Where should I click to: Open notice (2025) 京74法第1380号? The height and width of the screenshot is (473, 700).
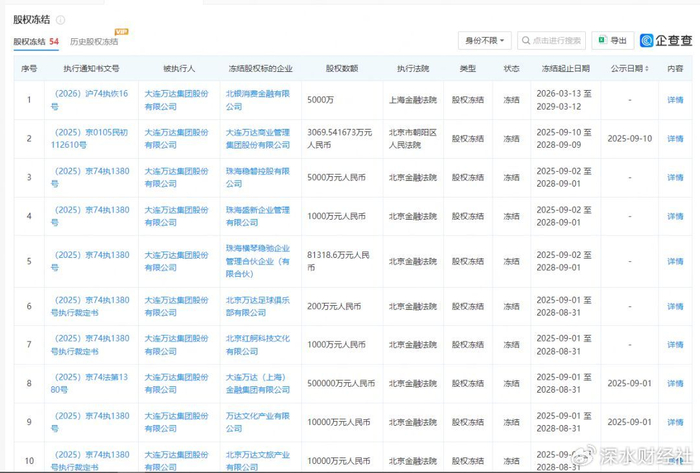click(x=89, y=383)
